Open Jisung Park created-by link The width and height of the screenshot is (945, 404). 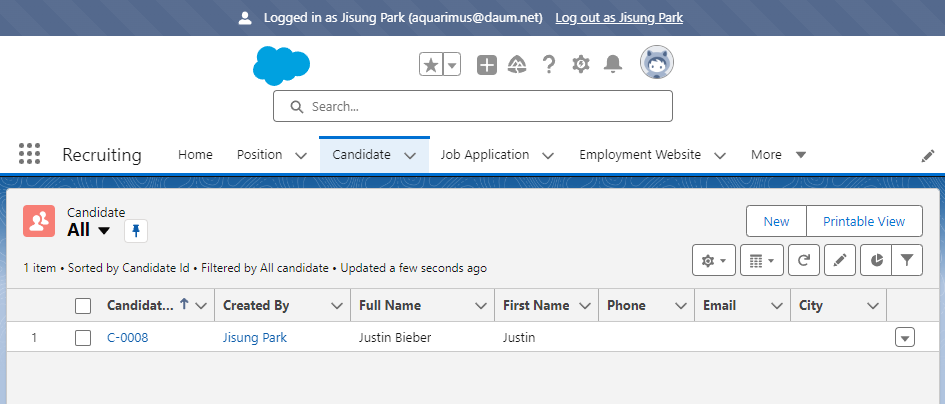point(255,338)
